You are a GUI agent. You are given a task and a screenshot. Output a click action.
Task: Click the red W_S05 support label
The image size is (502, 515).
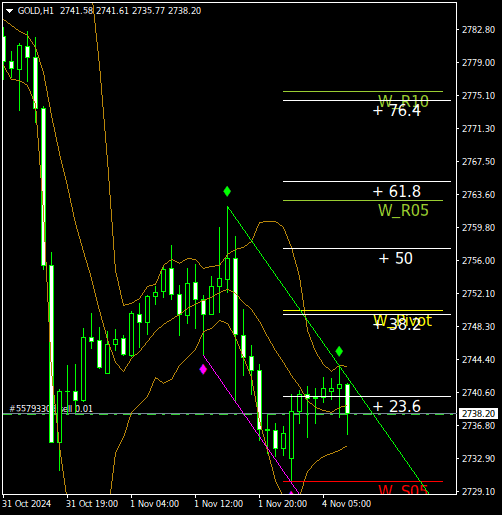[403, 489]
